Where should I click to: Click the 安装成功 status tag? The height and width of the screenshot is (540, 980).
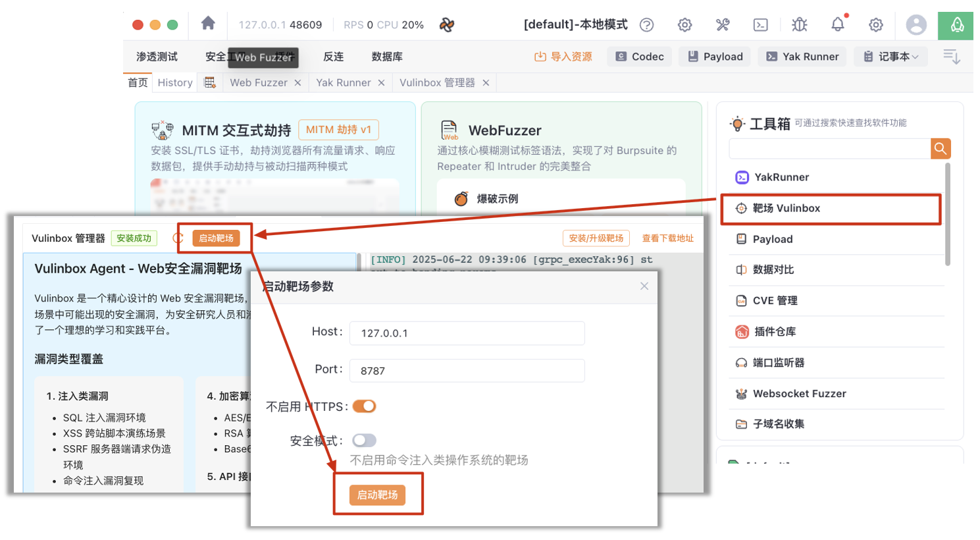click(x=134, y=238)
